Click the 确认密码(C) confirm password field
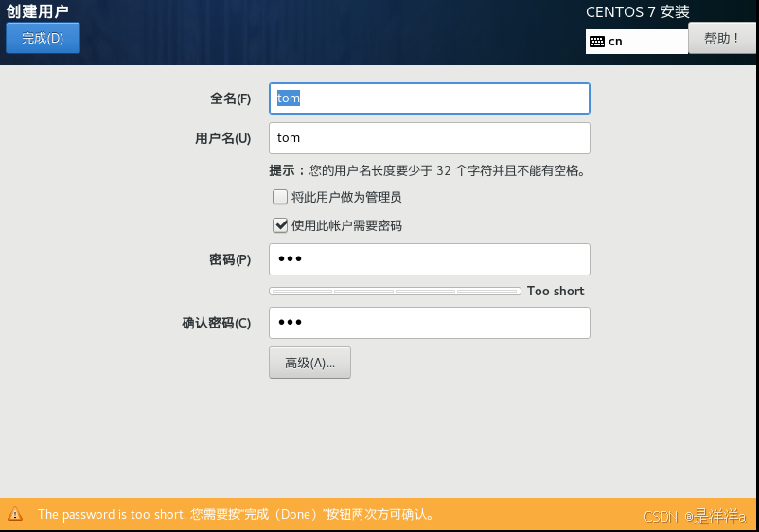The width and height of the screenshot is (759, 532). click(x=430, y=323)
